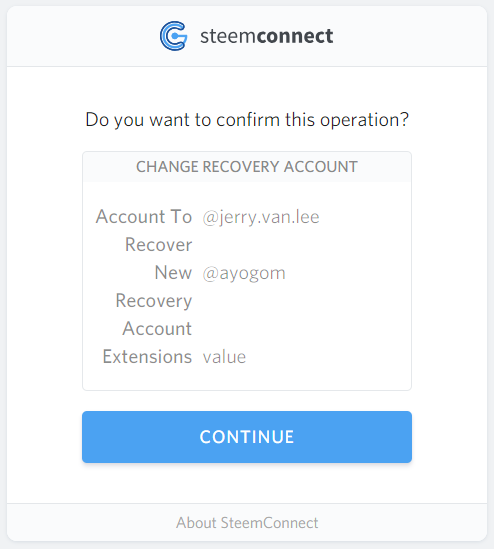Viewport: 494px width, 549px height.
Task: Click the @ayogom recovery account name
Action: click(x=244, y=273)
